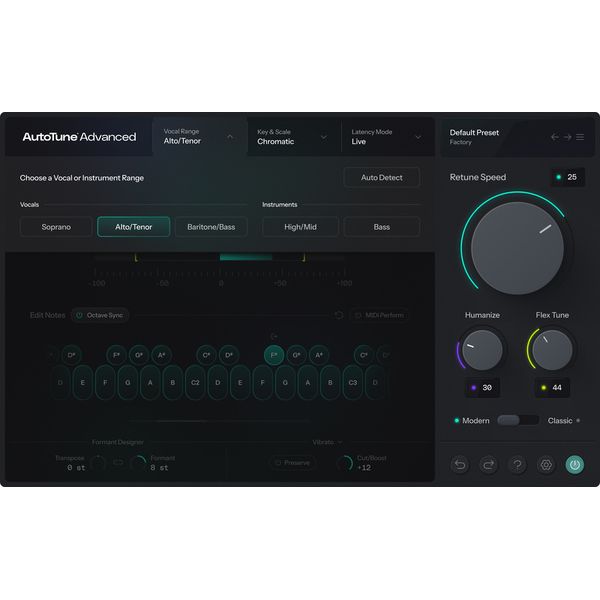Screen dimensions: 600x600
Task: Click the B key just before C2
Action: point(173,382)
